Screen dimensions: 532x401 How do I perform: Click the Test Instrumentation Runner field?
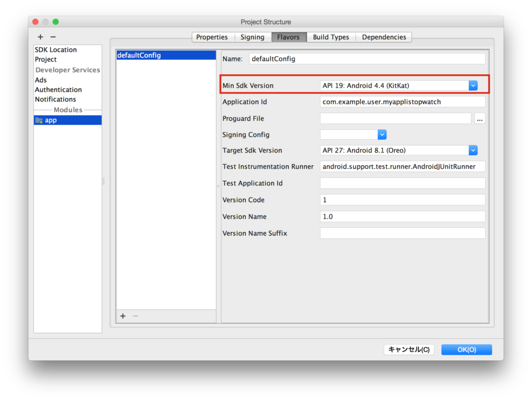(x=403, y=167)
